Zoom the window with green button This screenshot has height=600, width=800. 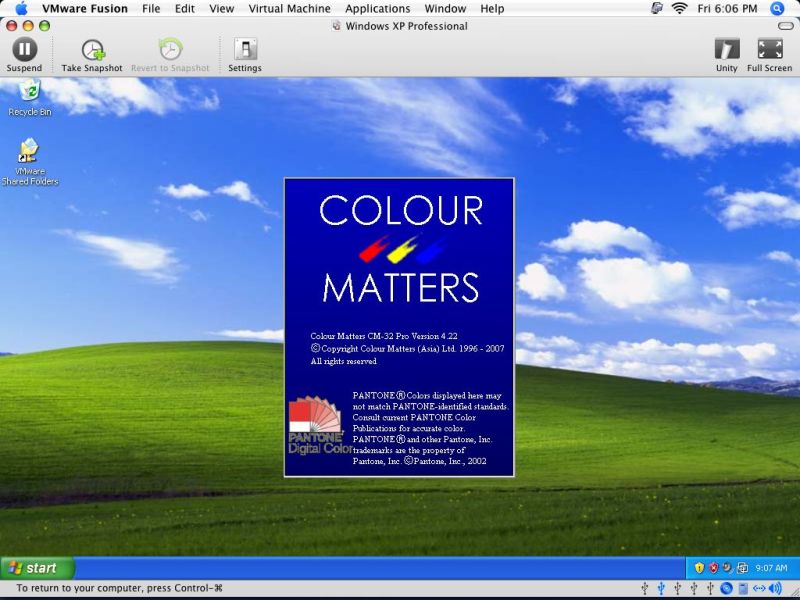44,26
